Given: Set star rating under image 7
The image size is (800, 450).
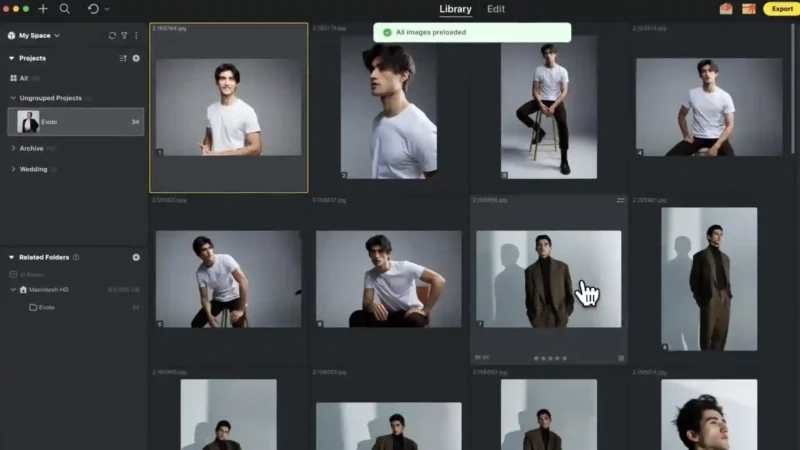Looking at the screenshot, I should (550, 358).
